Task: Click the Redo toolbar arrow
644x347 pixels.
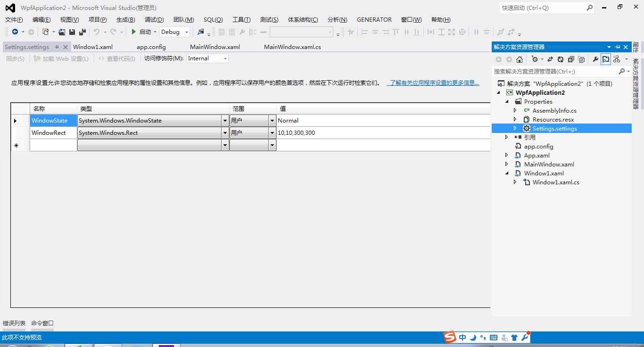Action: tap(113, 32)
